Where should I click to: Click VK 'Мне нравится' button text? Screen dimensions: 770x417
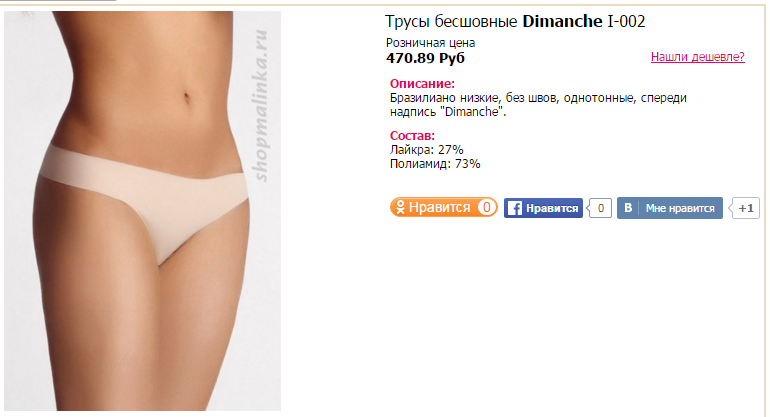680,208
